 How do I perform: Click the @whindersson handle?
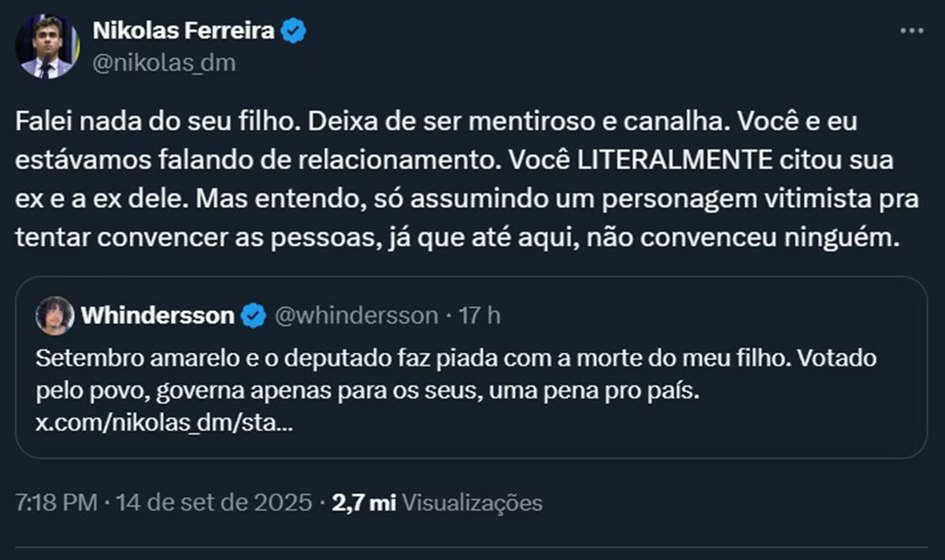[355, 316]
